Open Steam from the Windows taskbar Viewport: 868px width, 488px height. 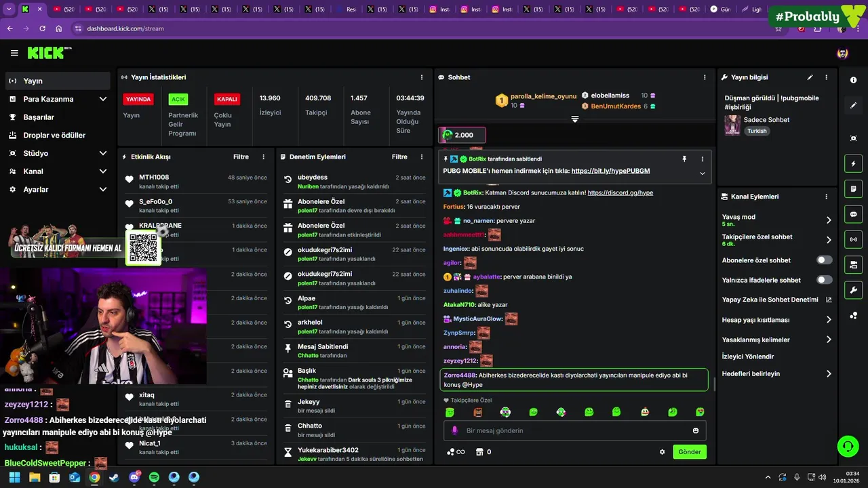114,477
